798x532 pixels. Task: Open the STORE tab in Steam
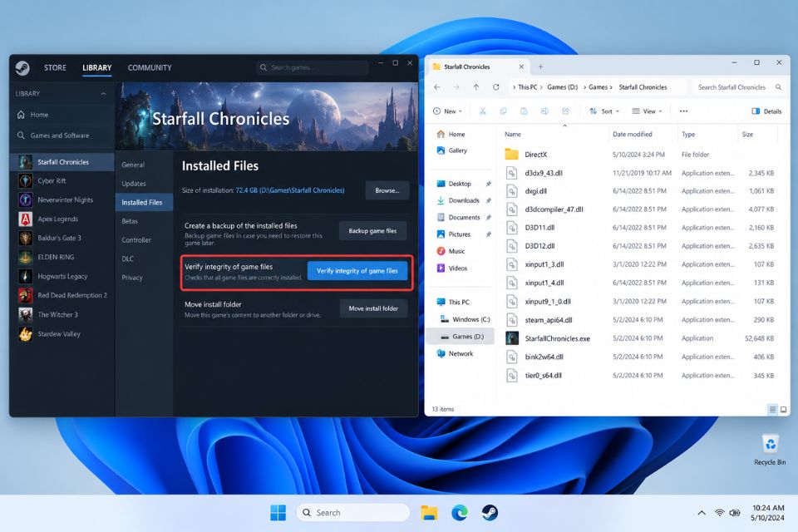55,67
